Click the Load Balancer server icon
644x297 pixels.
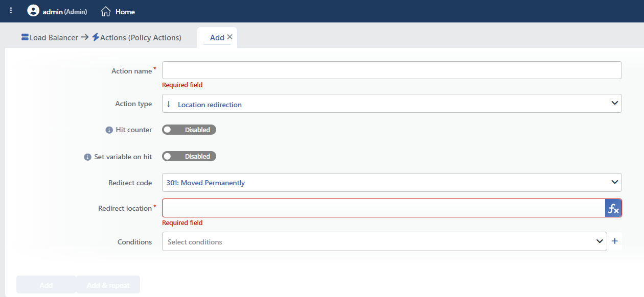tap(25, 37)
